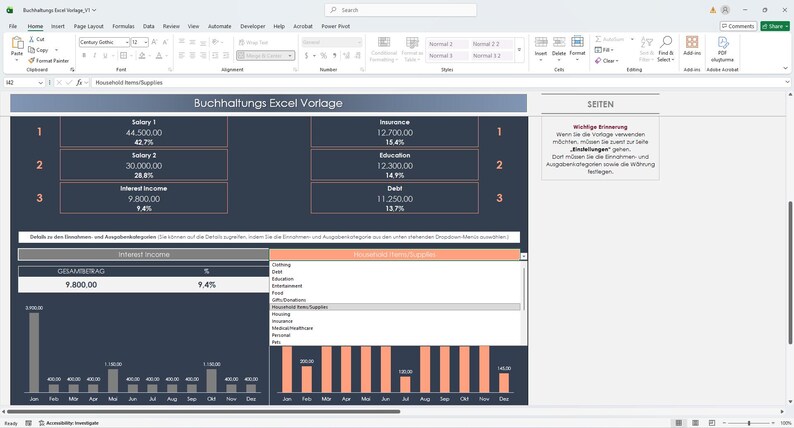This screenshot has width=794, height=428.
Task: Click the Copy icon in Clipboard group
Action: [31, 50]
